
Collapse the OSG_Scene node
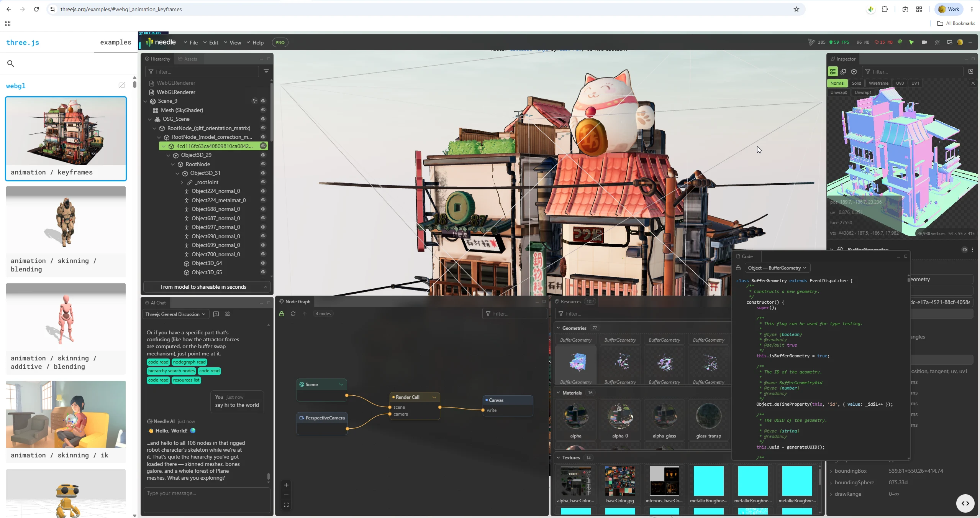(150, 119)
